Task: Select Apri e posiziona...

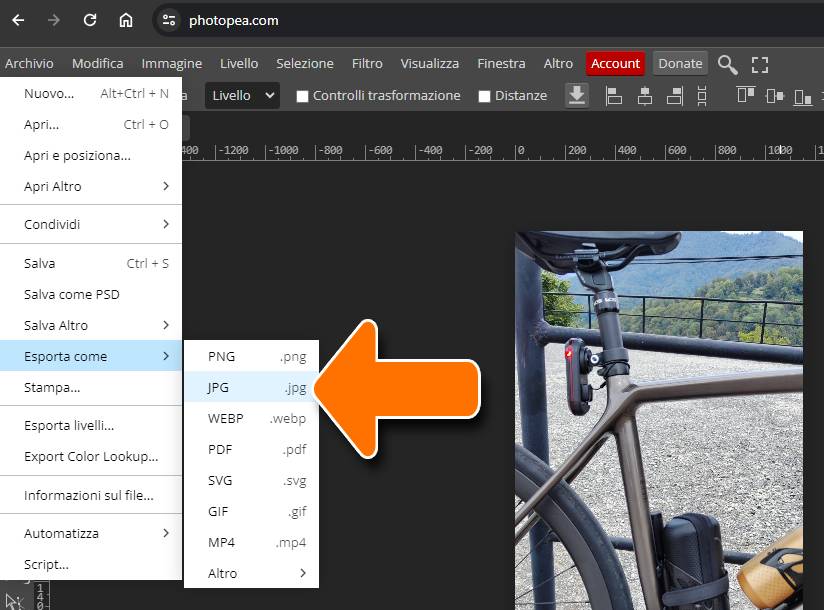Action: [x=91, y=156]
